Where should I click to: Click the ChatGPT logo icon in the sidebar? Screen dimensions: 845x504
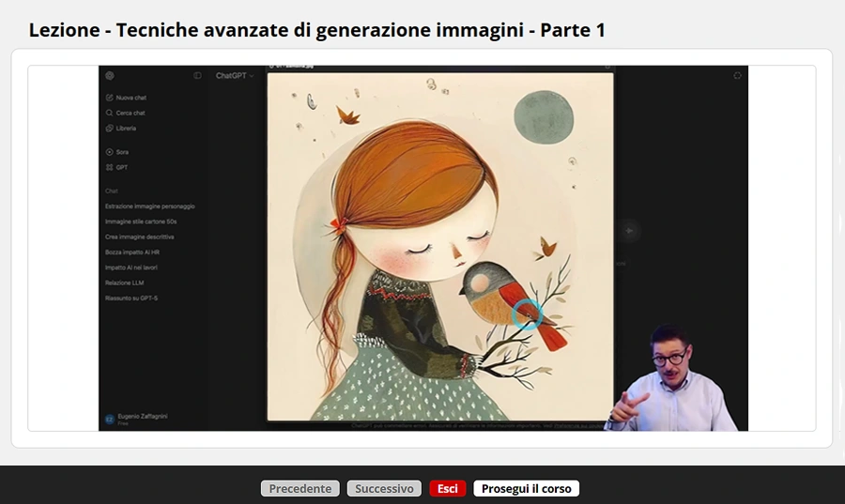(x=110, y=76)
